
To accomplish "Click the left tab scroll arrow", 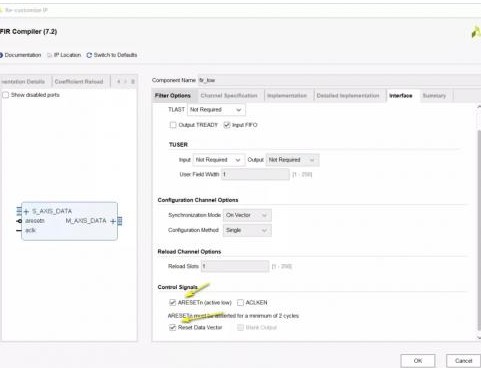I will coord(119,82).
